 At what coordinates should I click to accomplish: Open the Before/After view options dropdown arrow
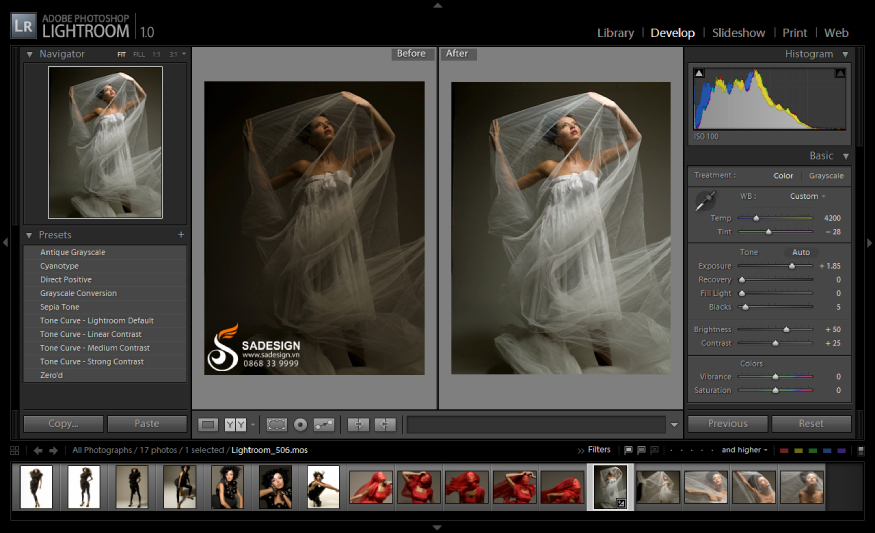[x=253, y=425]
